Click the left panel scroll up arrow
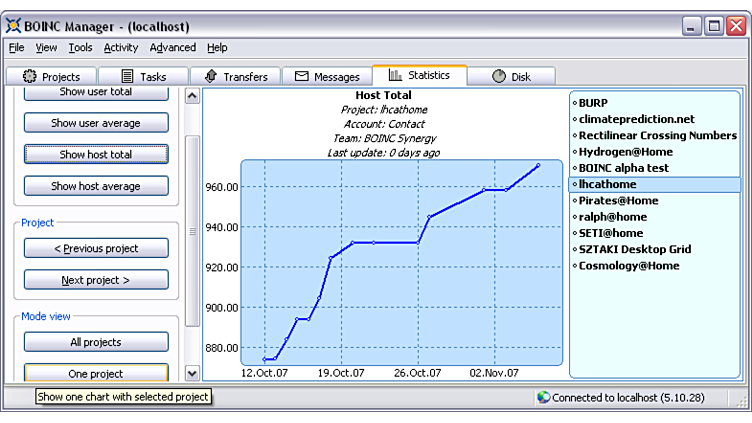Viewport: 752px width, 423px height. pos(193,97)
